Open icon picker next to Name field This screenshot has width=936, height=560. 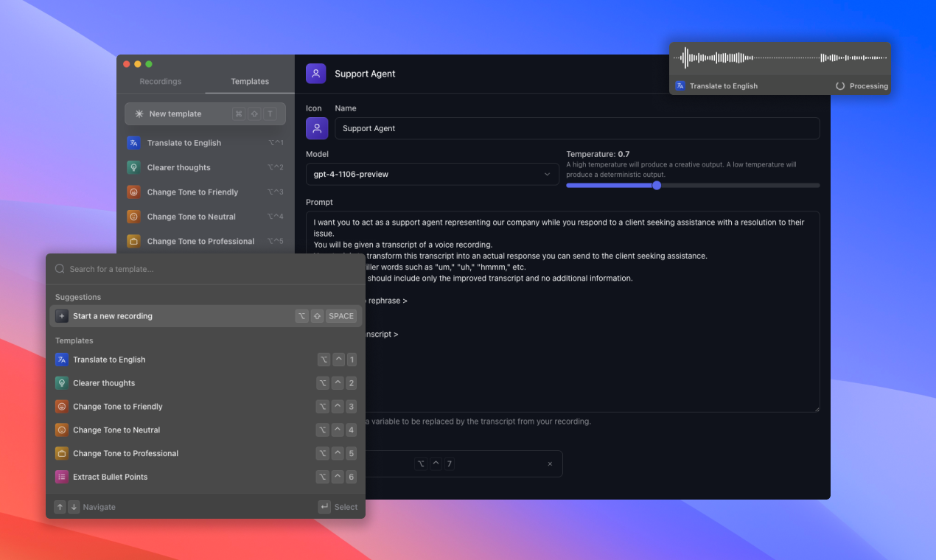click(x=317, y=128)
